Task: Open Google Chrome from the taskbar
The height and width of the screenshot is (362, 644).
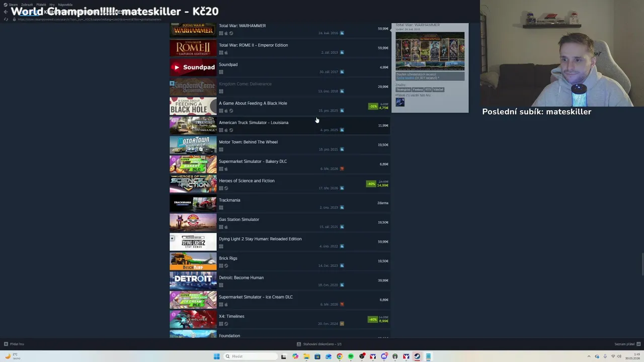Action: (x=340, y=356)
